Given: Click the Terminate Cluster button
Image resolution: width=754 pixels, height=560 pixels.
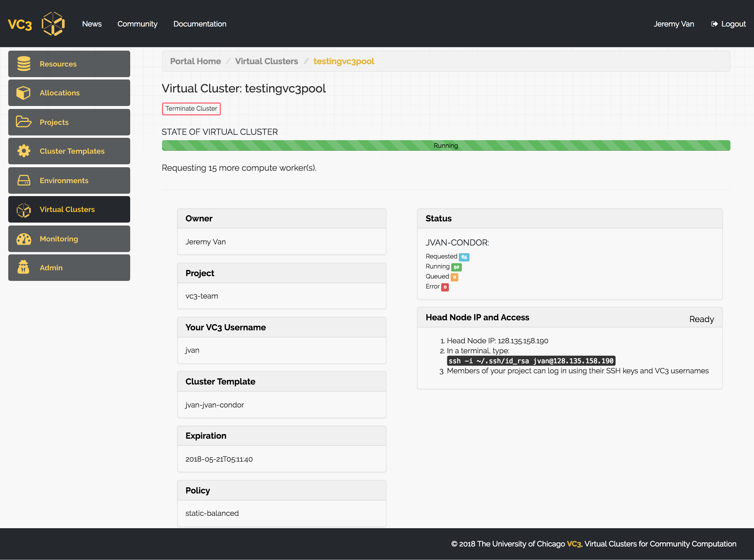Looking at the screenshot, I should 191,109.
